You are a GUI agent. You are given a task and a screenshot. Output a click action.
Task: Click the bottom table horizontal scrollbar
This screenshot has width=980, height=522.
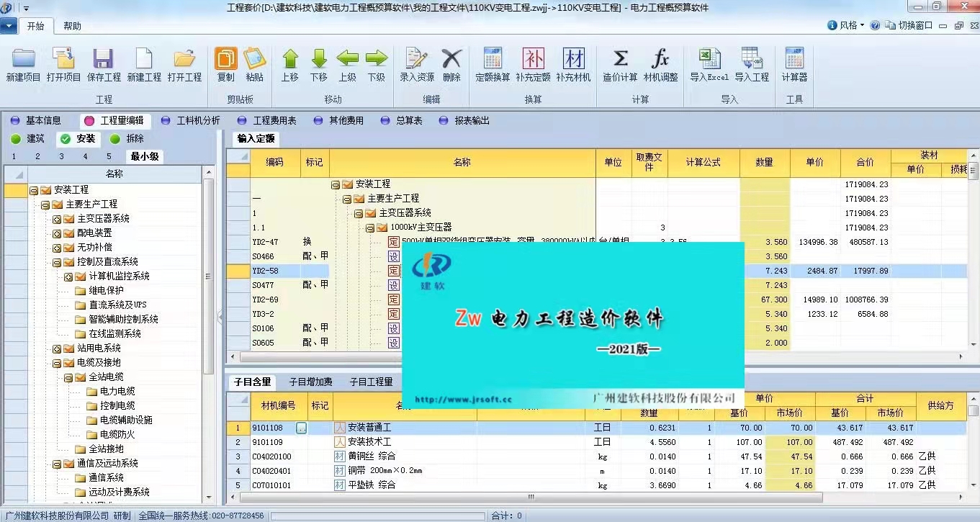point(531,497)
